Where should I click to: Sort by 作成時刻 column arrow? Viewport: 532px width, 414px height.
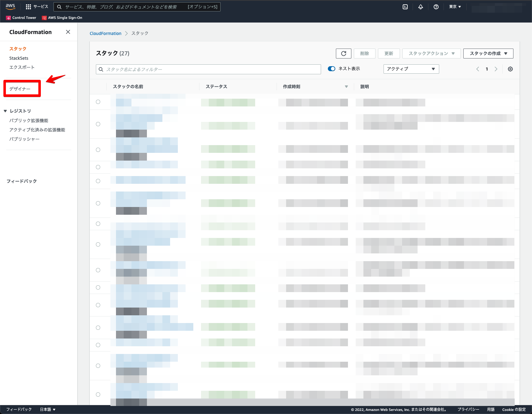[x=346, y=87]
